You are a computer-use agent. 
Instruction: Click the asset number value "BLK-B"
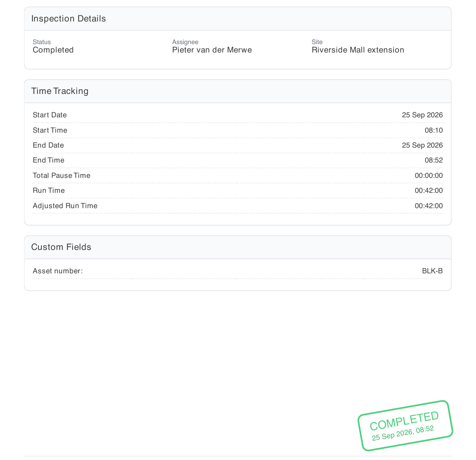433,271
